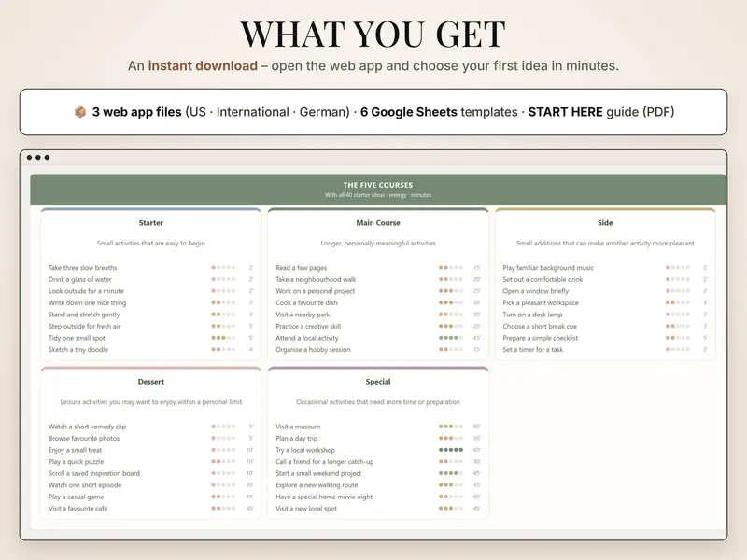Click 'Look outside for a minute' entry
The height and width of the screenshot is (560, 747).
pos(151,291)
